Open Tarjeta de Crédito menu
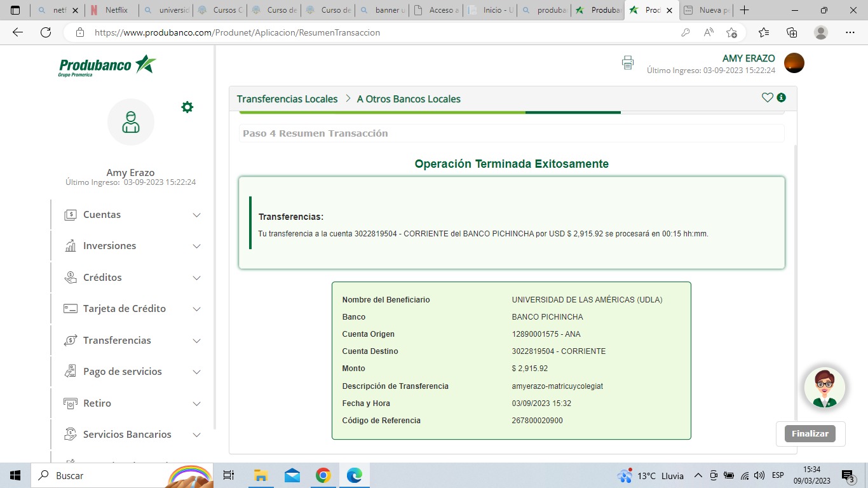The width and height of the screenshot is (868, 488). pyautogui.click(x=124, y=309)
